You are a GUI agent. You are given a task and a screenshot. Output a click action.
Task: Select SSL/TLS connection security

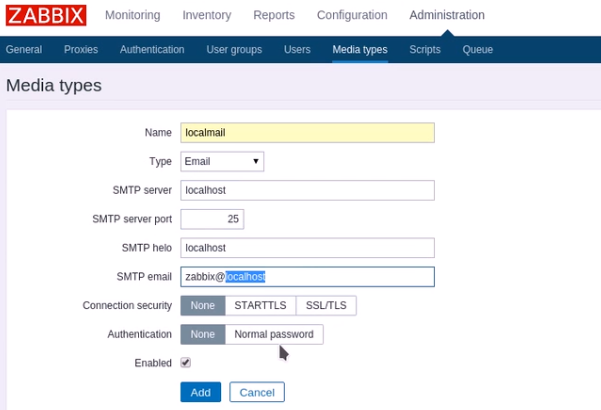pyautogui.click(x=326, y=305)
